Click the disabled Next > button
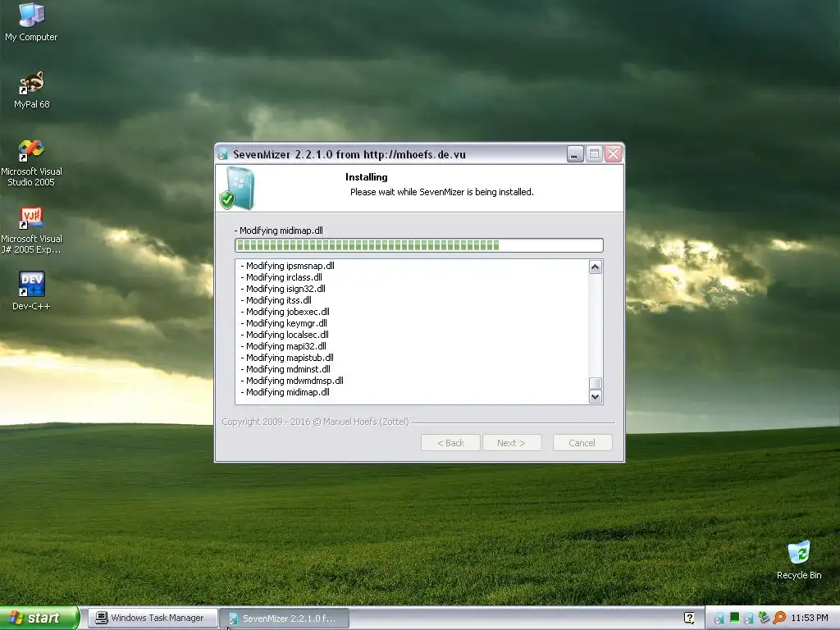840x630 pixels. coord(512,442)
